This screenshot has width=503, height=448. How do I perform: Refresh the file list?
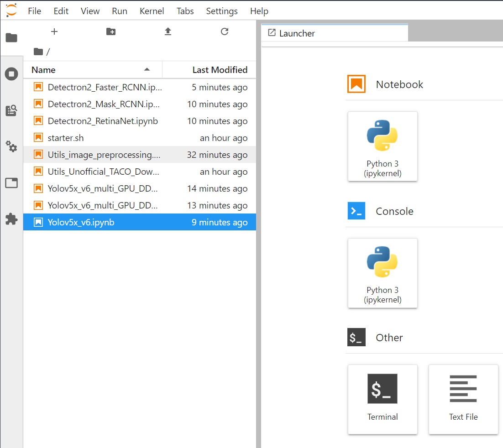point(225,31)
